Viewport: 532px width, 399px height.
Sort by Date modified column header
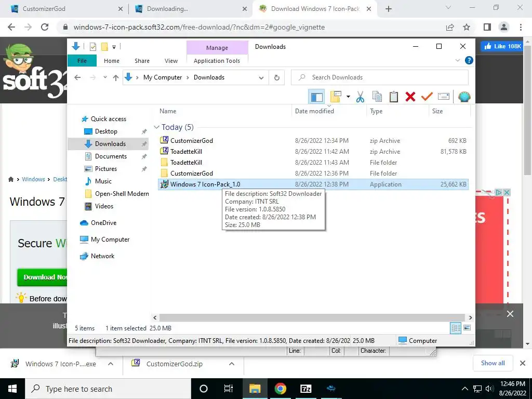[x=328, y=111]
